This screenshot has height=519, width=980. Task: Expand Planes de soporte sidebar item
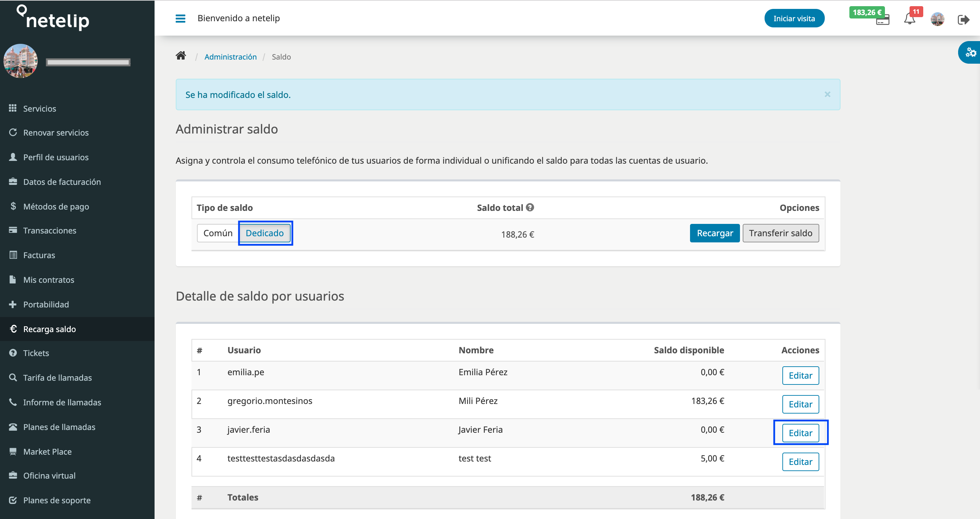58,499
